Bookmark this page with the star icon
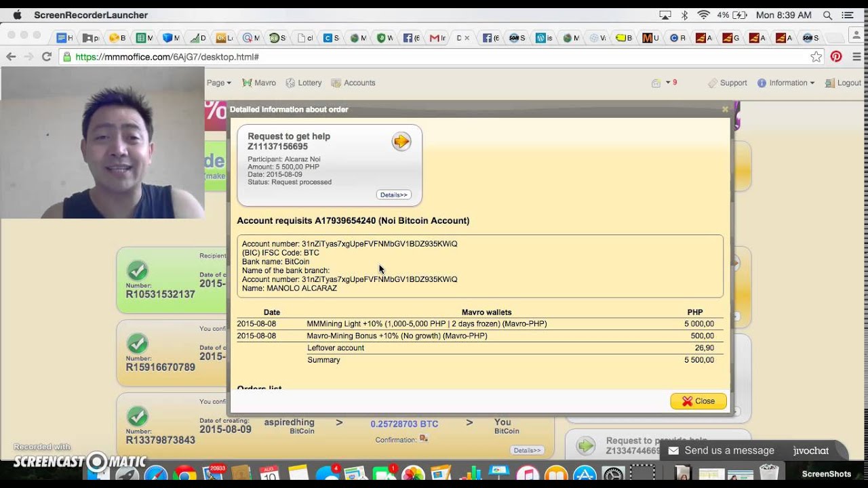The height and width of the screenshot is (488, 868). point(816,57)
